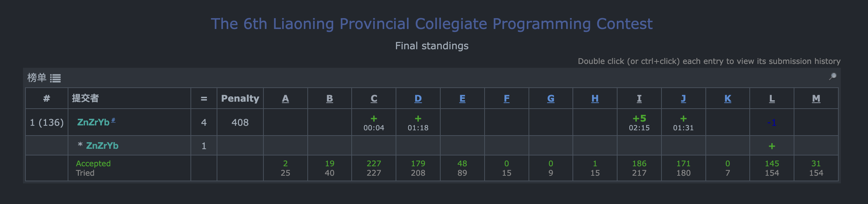
Task: Click the +5 result cell for problem I
Action: [639, 123]
